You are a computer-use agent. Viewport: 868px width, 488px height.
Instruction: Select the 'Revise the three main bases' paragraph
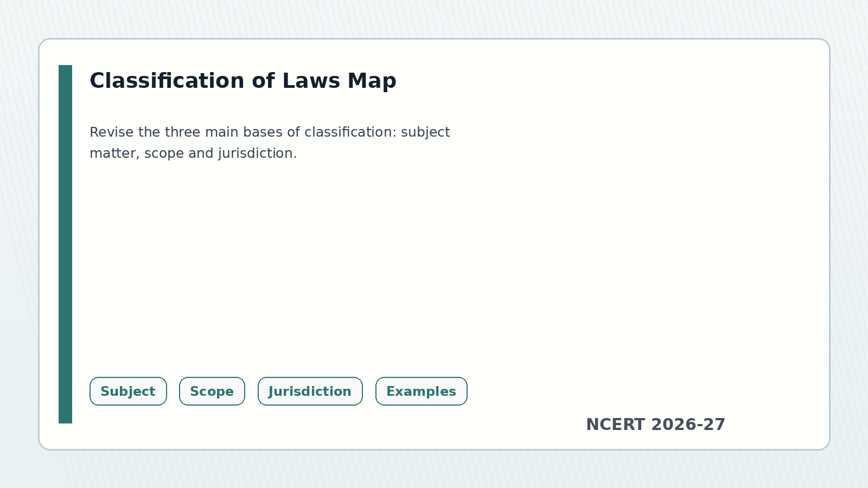pyautogui.click(x=270, y=143)
